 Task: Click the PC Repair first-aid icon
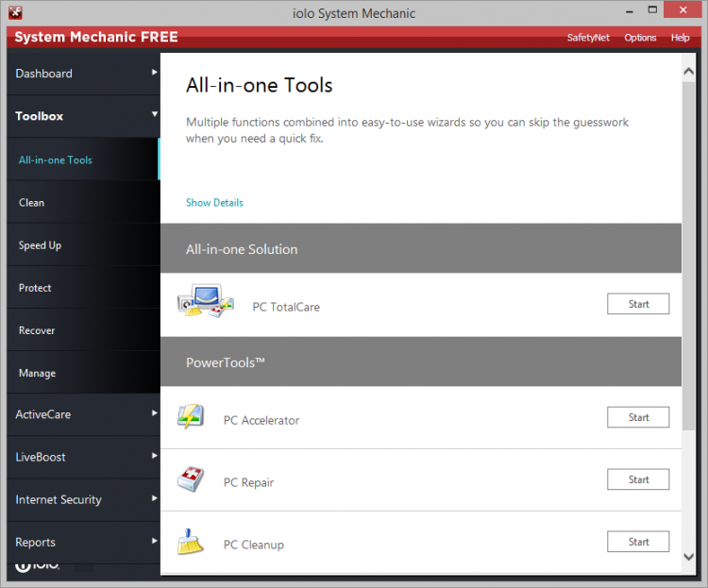(x=191, y=479)
